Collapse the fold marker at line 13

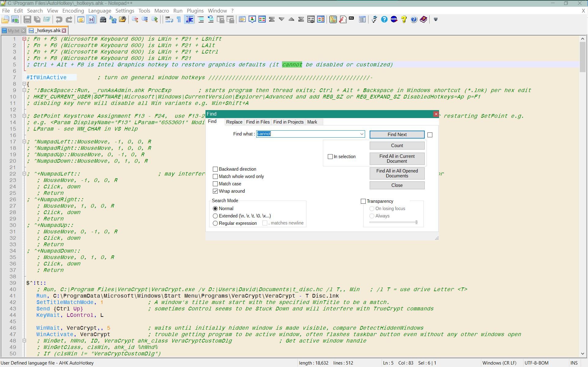pyautogui.click(x=24, y=116)
